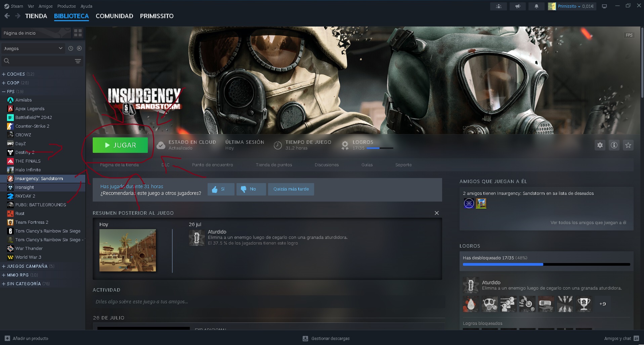Open Ver todos los amigos que juegan
This screenshot has width=644, height=345.
[x=588, y=222]
